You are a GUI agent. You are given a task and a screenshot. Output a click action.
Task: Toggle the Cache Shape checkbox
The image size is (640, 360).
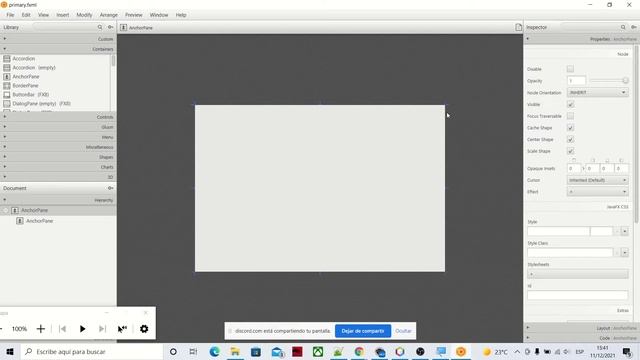[x=570, y=128]
